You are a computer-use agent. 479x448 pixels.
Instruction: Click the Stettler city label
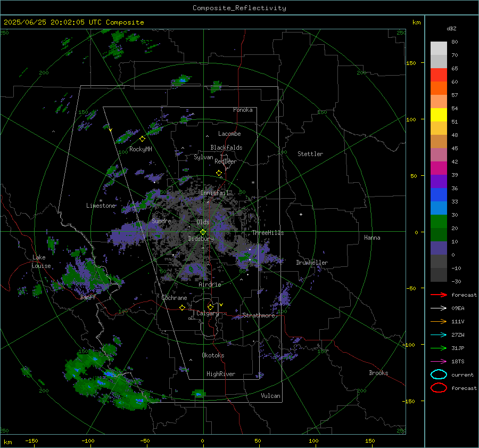(x=310, y=154)
